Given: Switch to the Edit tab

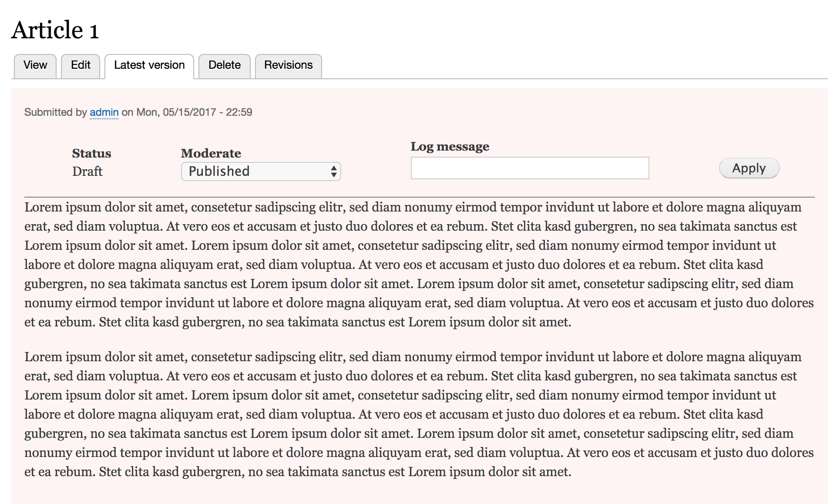Looking at the screenshot, I should coord(81,66).
